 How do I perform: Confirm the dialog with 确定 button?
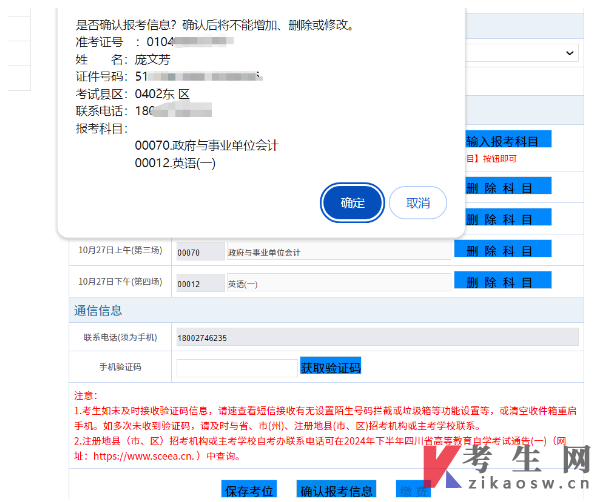tap(352, 203)
